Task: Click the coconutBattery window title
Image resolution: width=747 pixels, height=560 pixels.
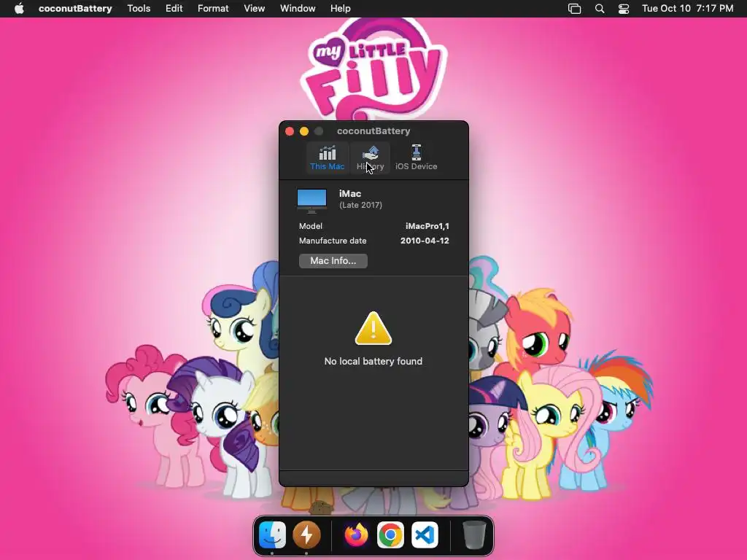Action: (373, 131)
